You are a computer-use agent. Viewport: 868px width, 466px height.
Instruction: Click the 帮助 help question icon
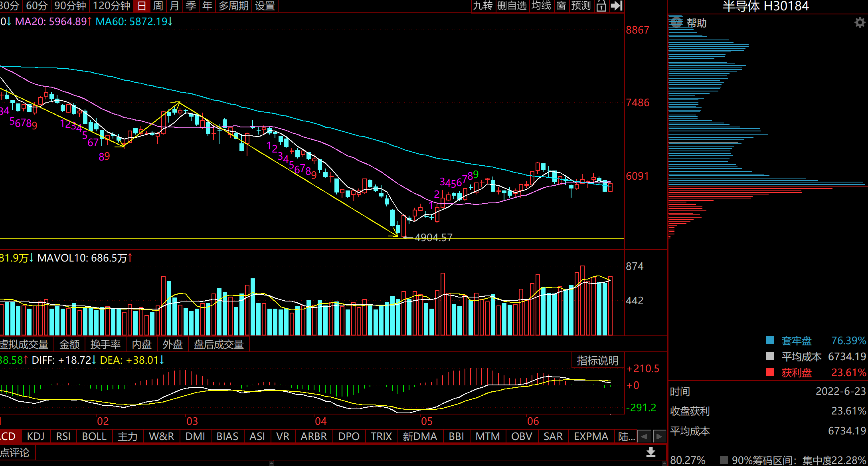[x=676, y=22]
